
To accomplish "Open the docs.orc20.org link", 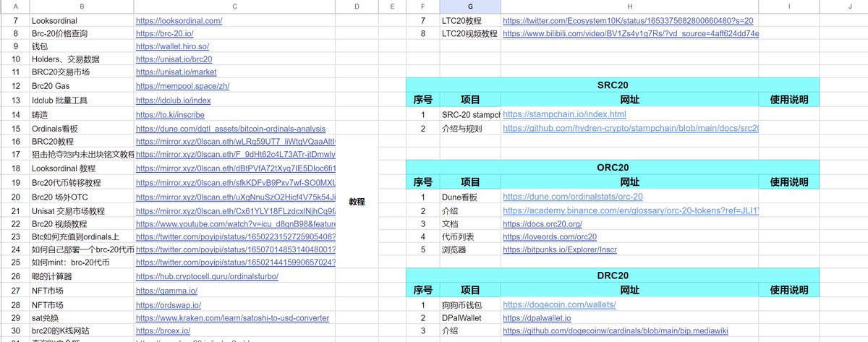I will (x=542, y=224).
